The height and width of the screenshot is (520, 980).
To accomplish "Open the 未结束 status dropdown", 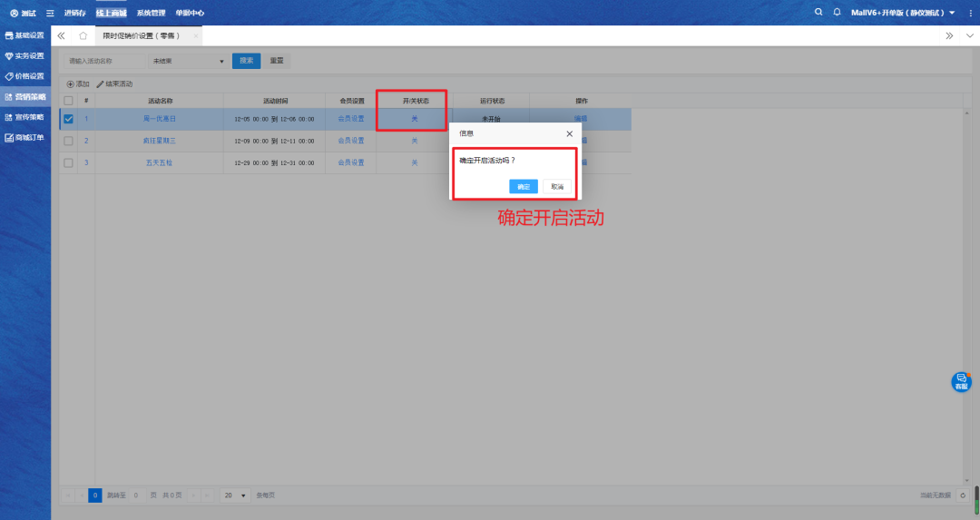I will click(x=188, y=61).
